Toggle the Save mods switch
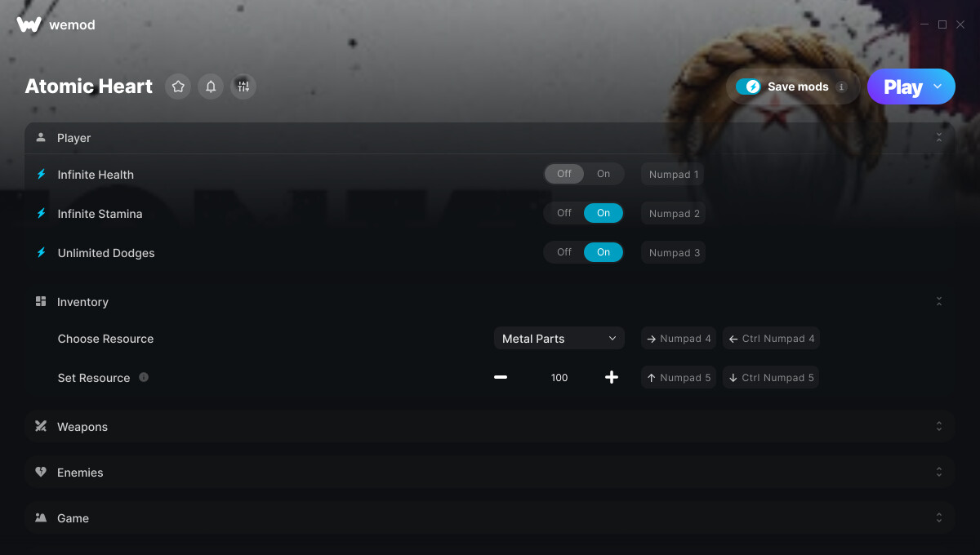This screenshot has height=555, width=980. point(748,87)
